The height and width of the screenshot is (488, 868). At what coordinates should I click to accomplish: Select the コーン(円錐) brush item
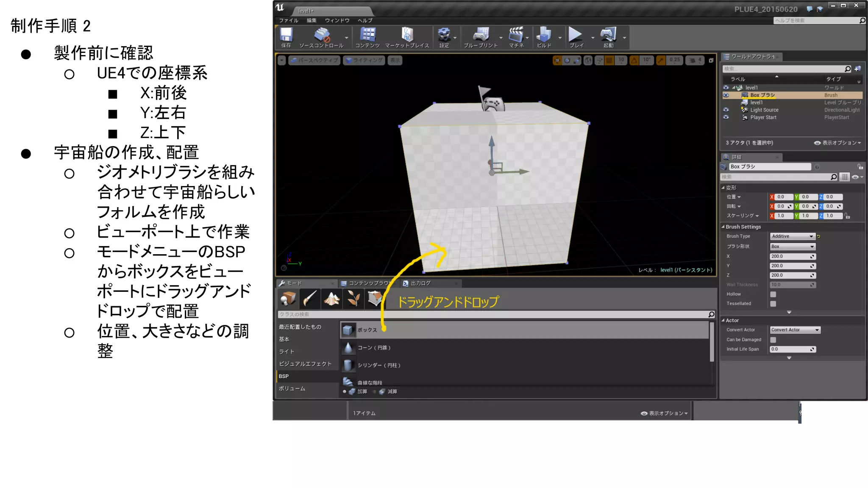525,348
